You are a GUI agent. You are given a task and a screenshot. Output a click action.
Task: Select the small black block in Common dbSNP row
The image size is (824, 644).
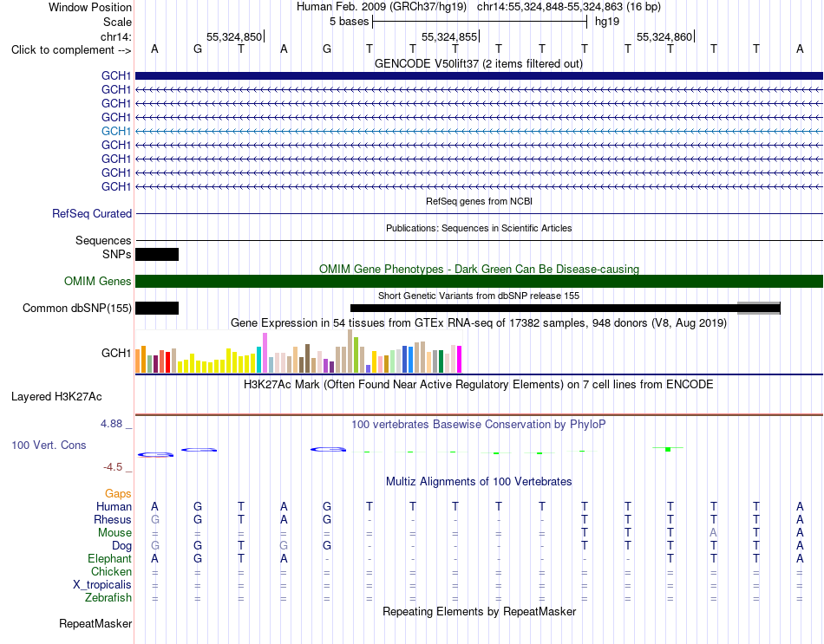157,308
